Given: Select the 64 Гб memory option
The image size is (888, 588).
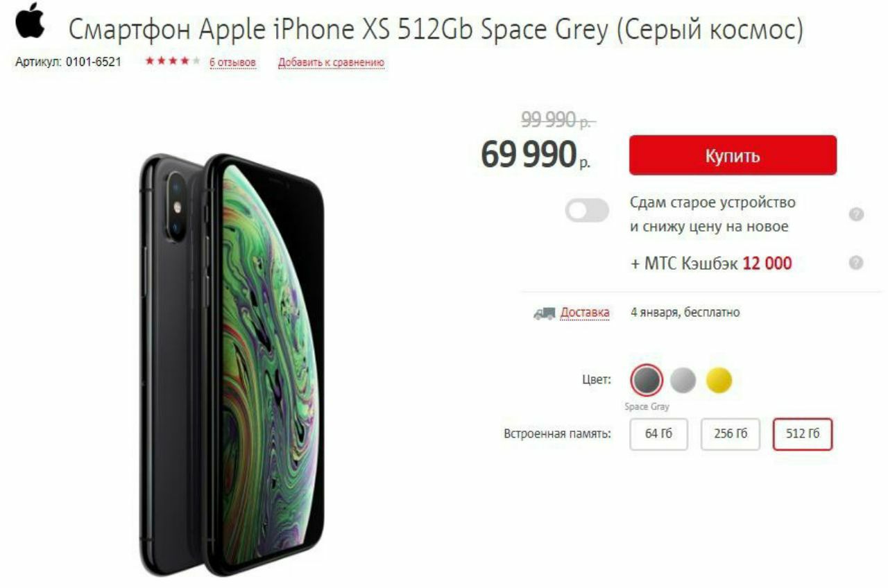Looking at the screenshot, I should (x=659, y=435).
